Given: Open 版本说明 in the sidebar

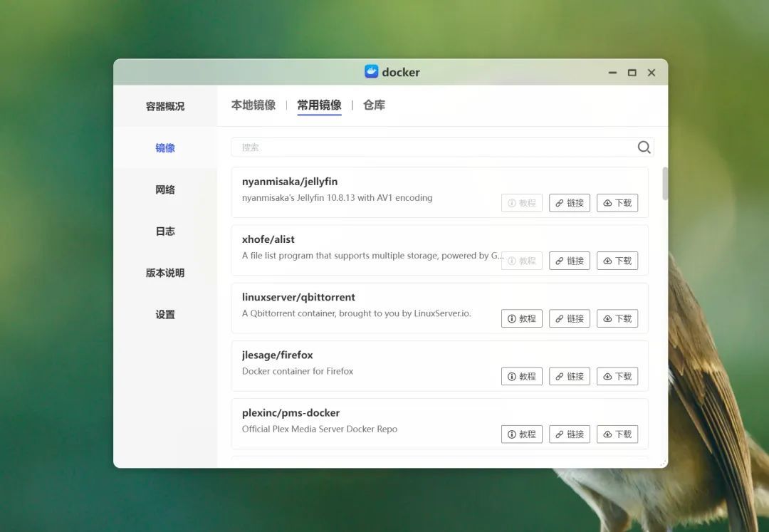Looking at the screenshot, I should click(164, 273).
